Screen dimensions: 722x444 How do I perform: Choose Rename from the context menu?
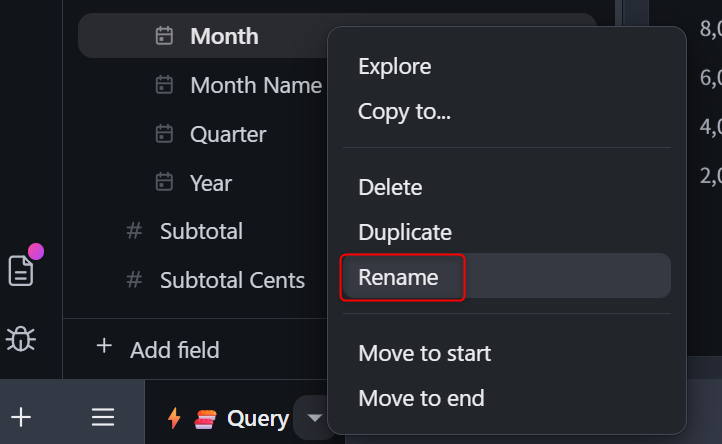pyautogui.click(x=398, y=277)
